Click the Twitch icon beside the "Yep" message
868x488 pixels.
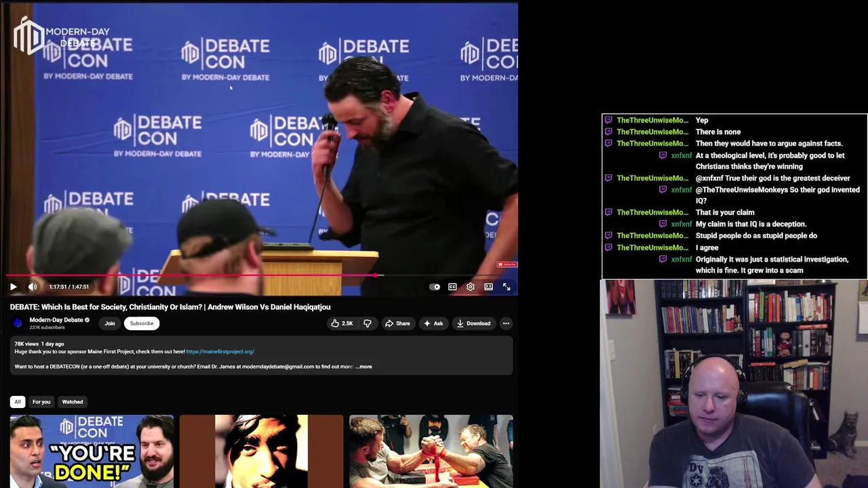coord(608,121)
